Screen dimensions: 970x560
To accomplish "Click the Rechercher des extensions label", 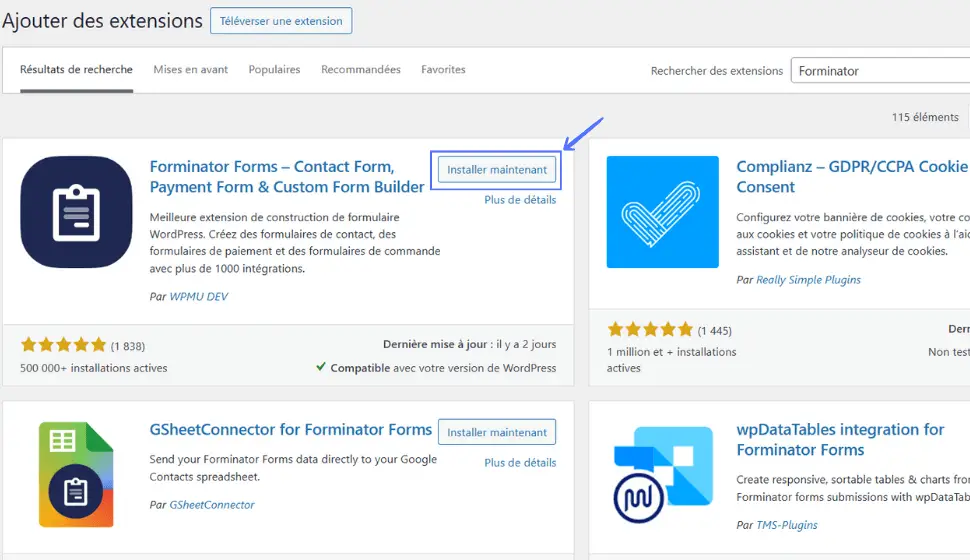I will pyautogui.click(x=716, y=71).
